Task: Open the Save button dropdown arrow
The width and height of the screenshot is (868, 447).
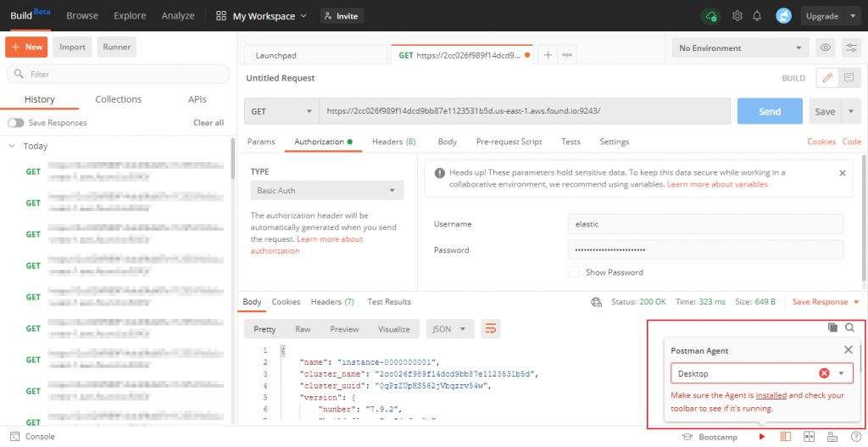Action: (851, 111)
